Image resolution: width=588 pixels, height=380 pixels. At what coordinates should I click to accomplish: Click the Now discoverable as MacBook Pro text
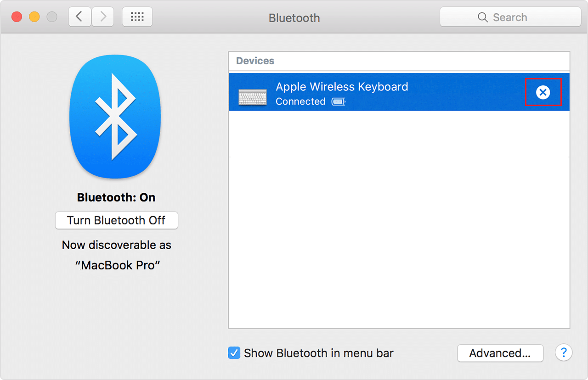click(x=116, y=255)
